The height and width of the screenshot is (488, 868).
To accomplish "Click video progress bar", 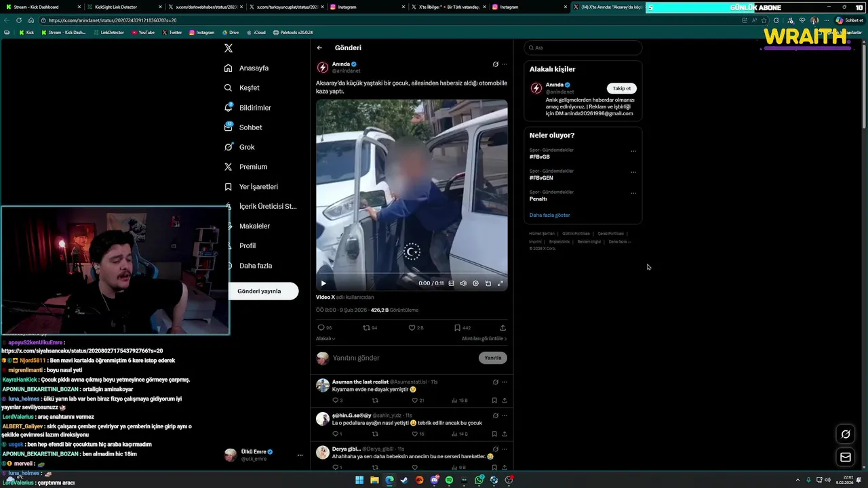I will point(412,274).
